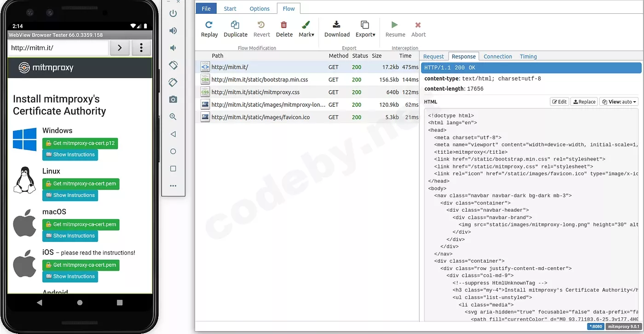The image size is (644, 334).
Task: Show Instructions for Linux
Action: [x=70, y=195]
